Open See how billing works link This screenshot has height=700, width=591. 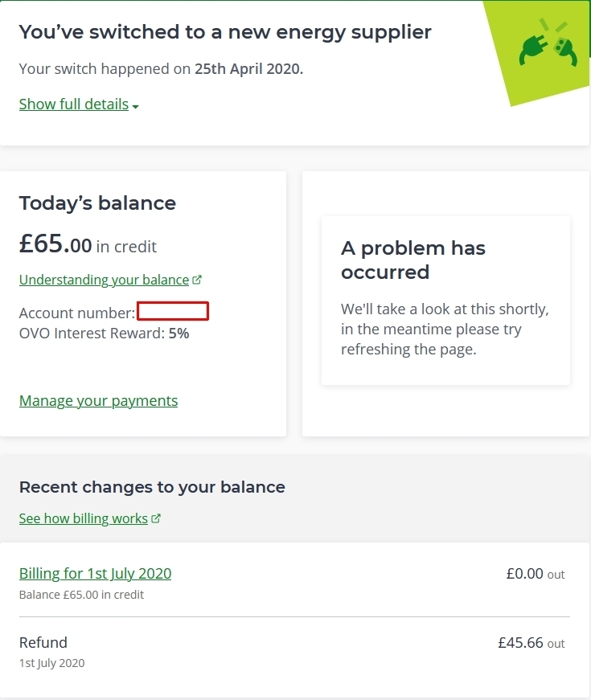point(84,518)
